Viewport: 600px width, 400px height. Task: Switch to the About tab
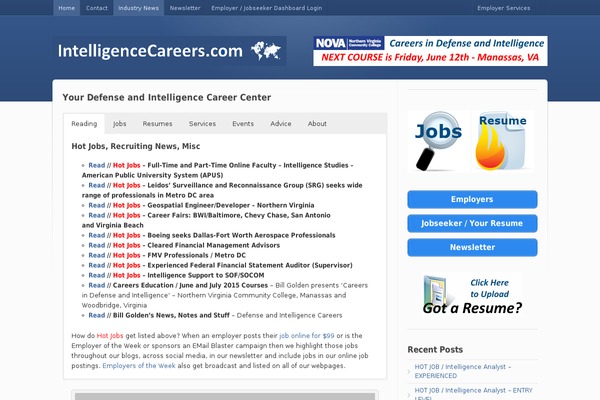click(317, 124)
